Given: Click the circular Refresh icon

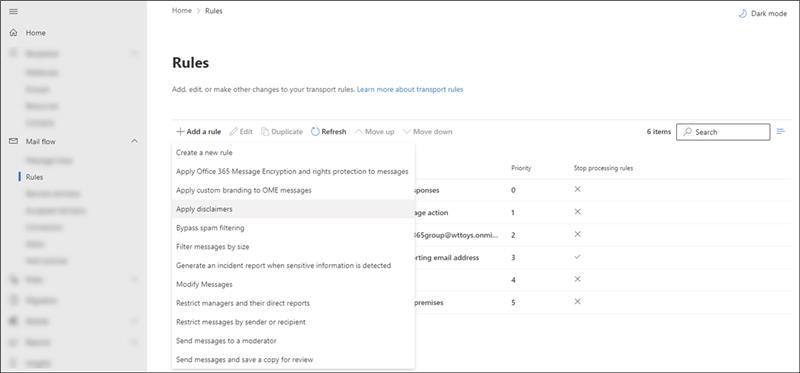Looking at the screenshot, I should pos(315,132).
